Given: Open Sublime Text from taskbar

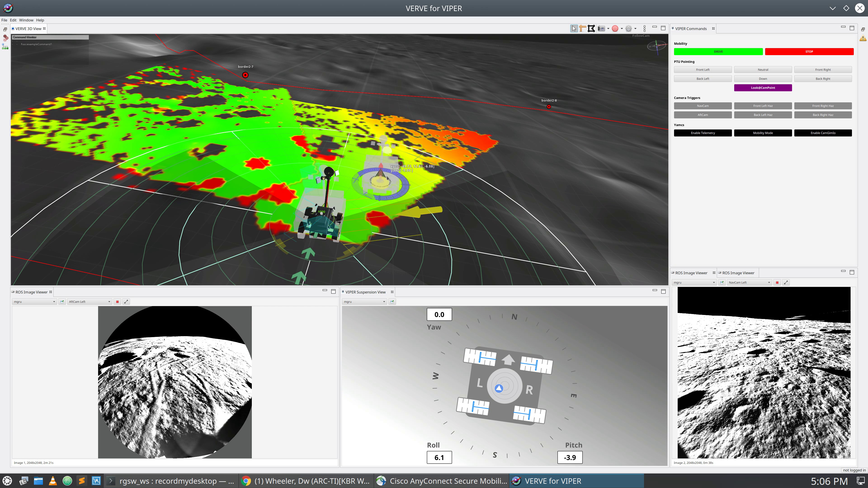Looking at the screenshot, I should click(82, 481).
